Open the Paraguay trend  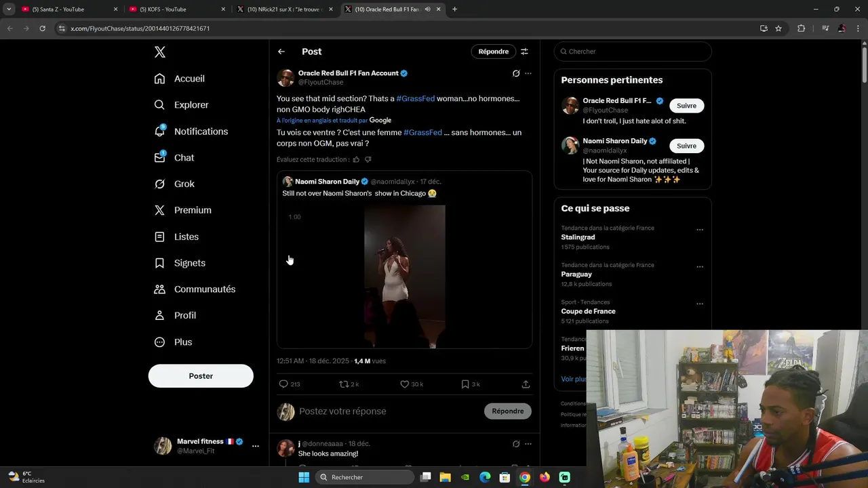(x=576, y=274)
